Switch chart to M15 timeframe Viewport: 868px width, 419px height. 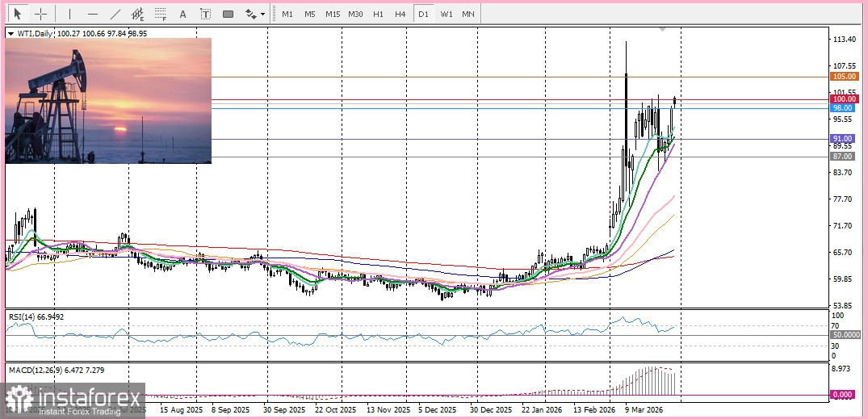pos(333,14)
